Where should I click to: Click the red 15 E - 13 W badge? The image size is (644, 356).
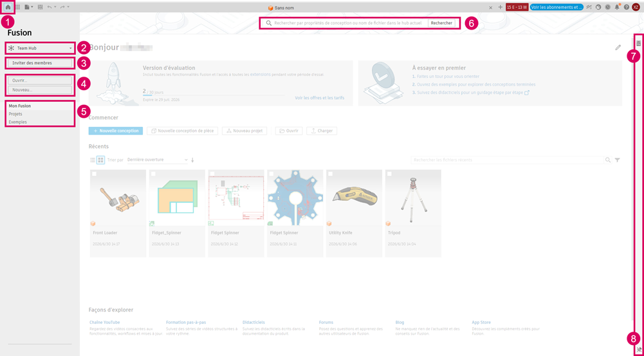point(517,7)
